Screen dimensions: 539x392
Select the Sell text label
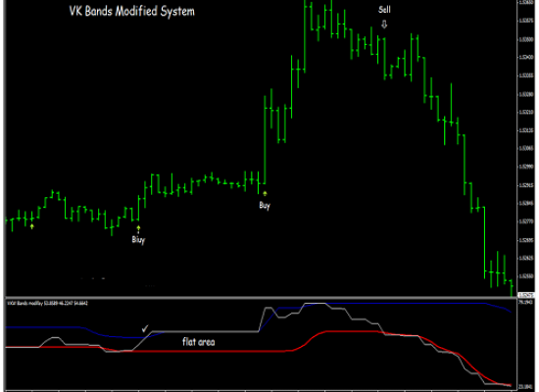pyautogui.click(x=384, y=10)
